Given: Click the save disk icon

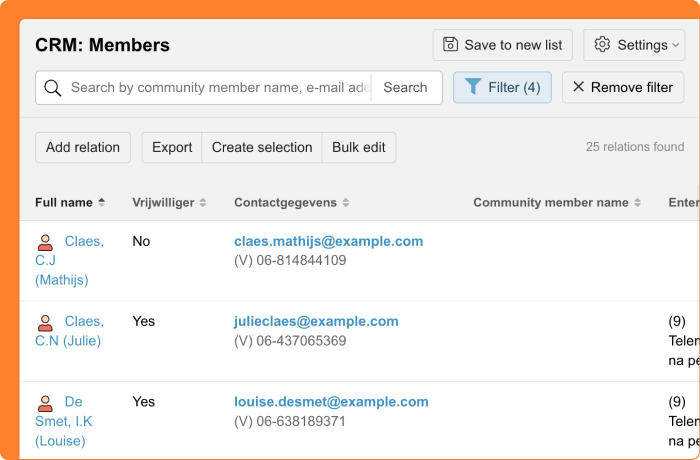Looking at the screenshot, I should click(451, 45).
